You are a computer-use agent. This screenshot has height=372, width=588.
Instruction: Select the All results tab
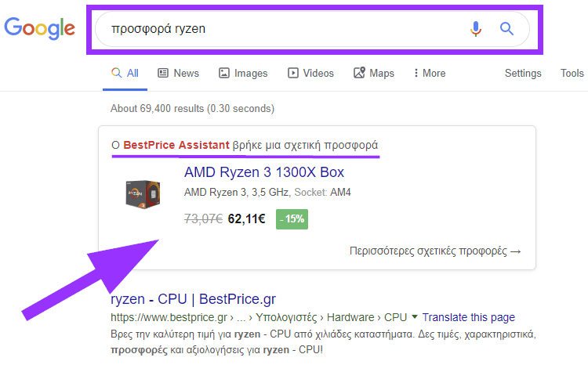pyautogui.click(x=125, y=73)
